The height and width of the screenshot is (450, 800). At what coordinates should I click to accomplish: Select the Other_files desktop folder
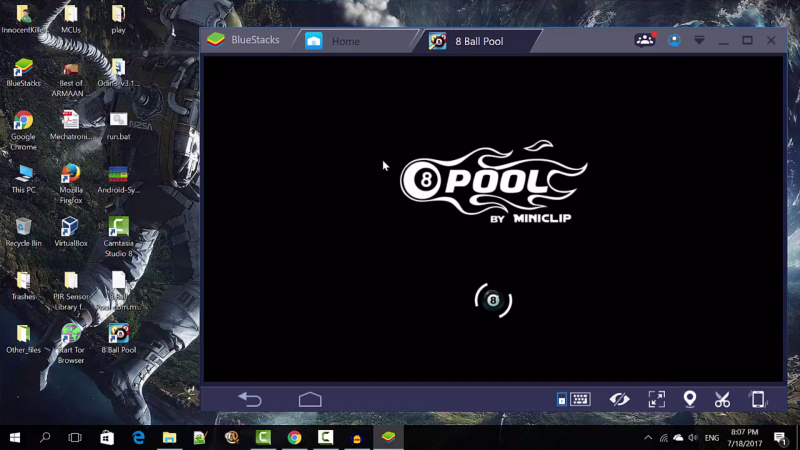23,339
